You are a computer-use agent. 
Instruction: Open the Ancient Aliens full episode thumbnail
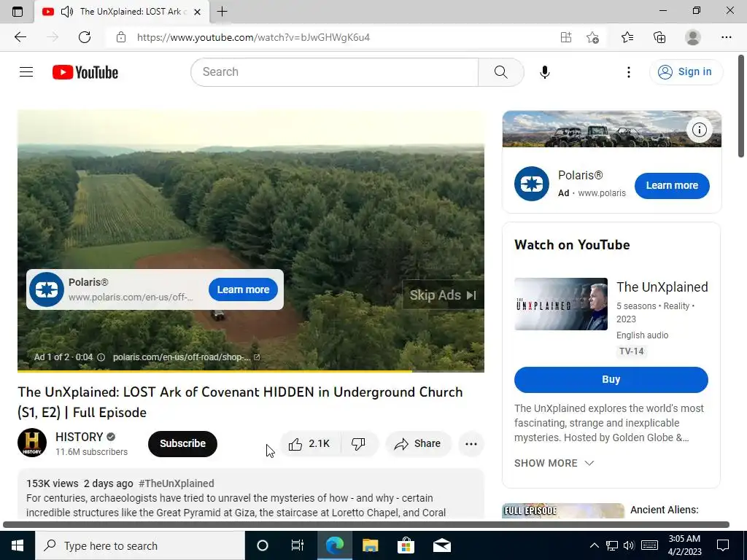click(x=563, y=510)
